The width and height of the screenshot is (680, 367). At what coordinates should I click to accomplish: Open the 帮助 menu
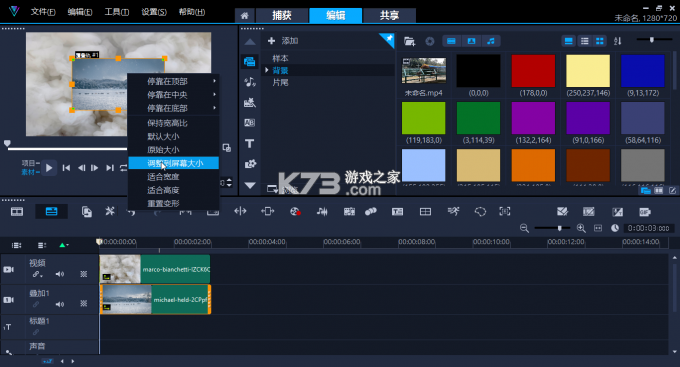[x=192, y=12]
